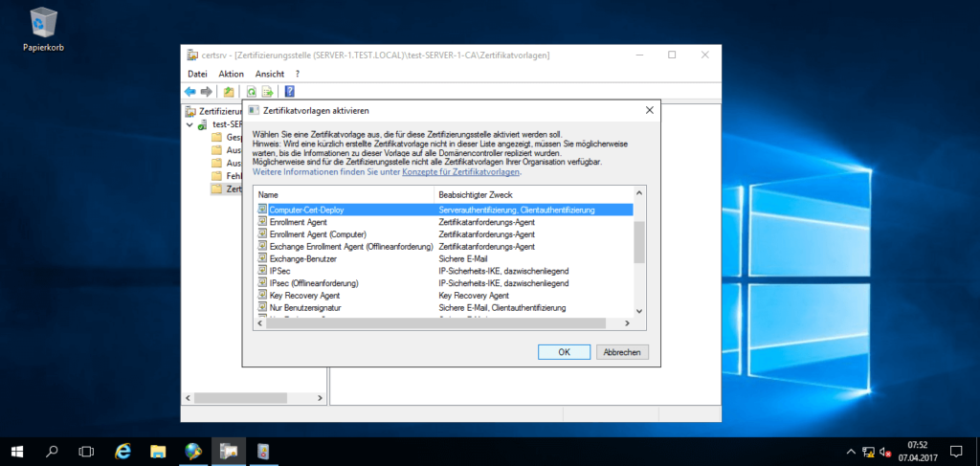
Task: Open the Datei menu
Action: pos(197,74)
